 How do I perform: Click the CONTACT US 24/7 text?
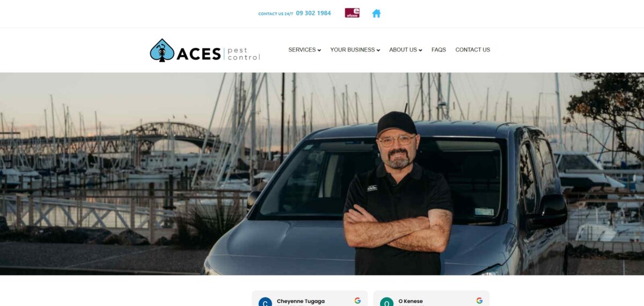pyautogui.click(x=276, y=14)
